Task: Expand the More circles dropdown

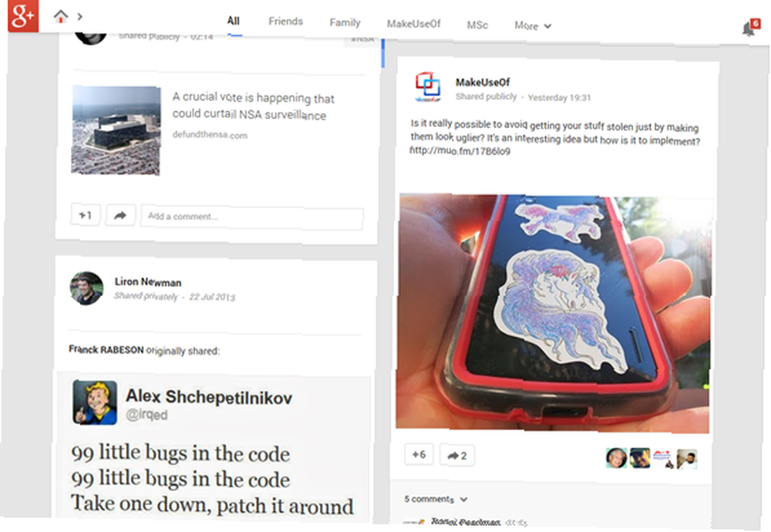Action: (533, 25)
